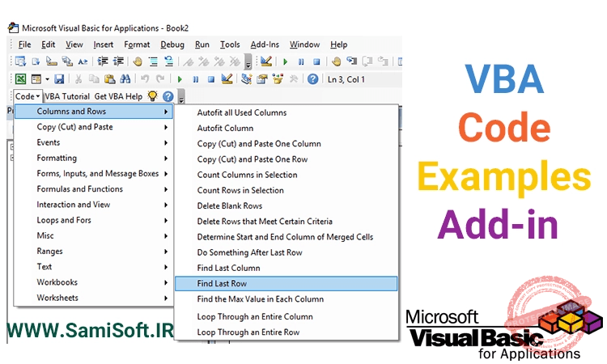Expand submenu arrow for Interaction and View
Image resolution: width=607 pixels, height=364 pixels.
click(x=166, y=205)
